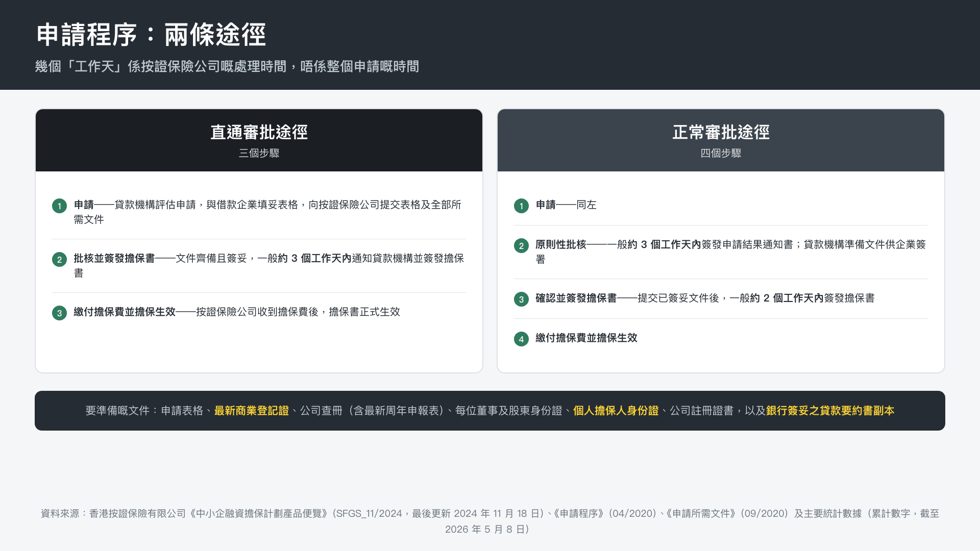
Task: Click step 4 badge in 正常審批途徑 card
Action: [521, 339]
